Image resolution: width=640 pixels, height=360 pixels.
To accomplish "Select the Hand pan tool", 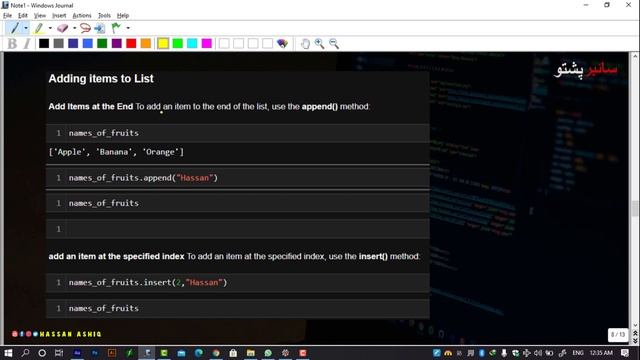I will coord(305,43).
